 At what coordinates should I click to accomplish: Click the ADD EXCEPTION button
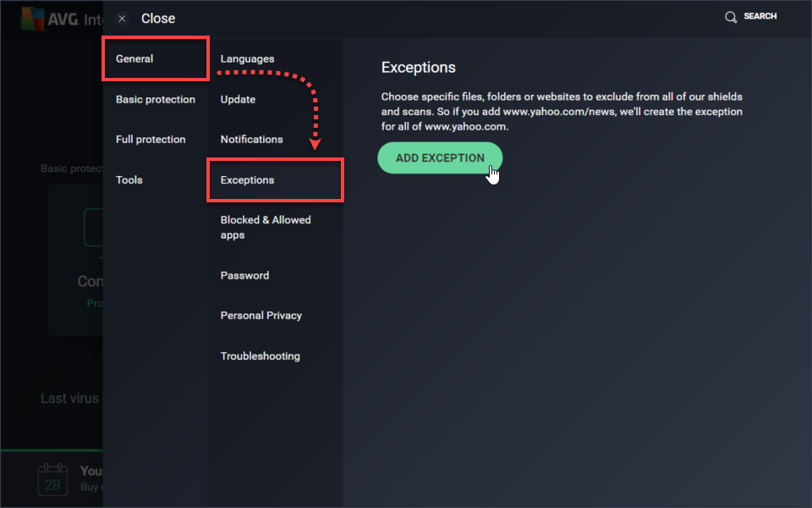tap(440, 158)
